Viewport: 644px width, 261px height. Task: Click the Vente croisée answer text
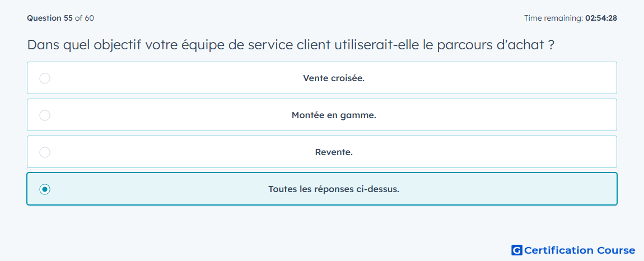(x=334, y=78)
